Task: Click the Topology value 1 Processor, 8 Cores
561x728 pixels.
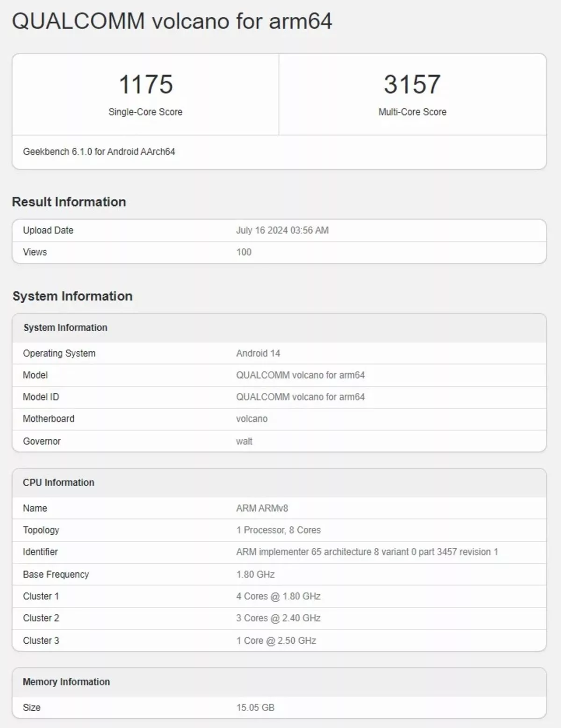Action: pyautogui.click(x=279, y=530)
